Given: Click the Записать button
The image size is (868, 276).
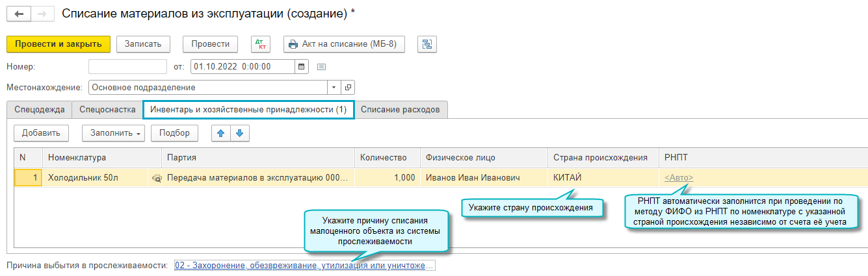Looking at the screenshot, I should [143, 44].
